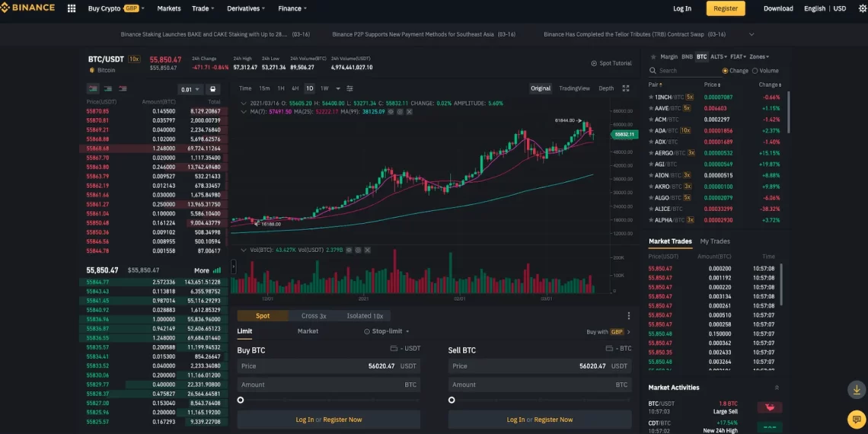Switch to the My Trades tab
The width and height of the screenshot is (868, 434).
715,241
